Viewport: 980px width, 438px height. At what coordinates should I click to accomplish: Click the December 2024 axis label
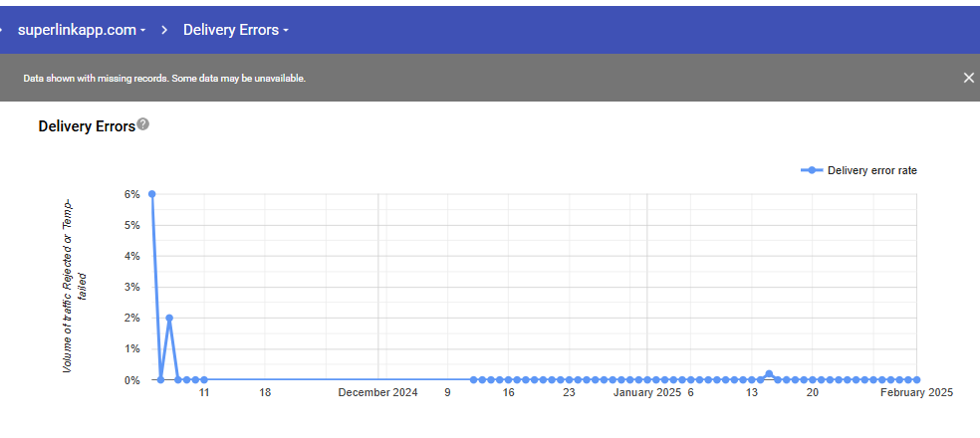[x=377, y=393]
